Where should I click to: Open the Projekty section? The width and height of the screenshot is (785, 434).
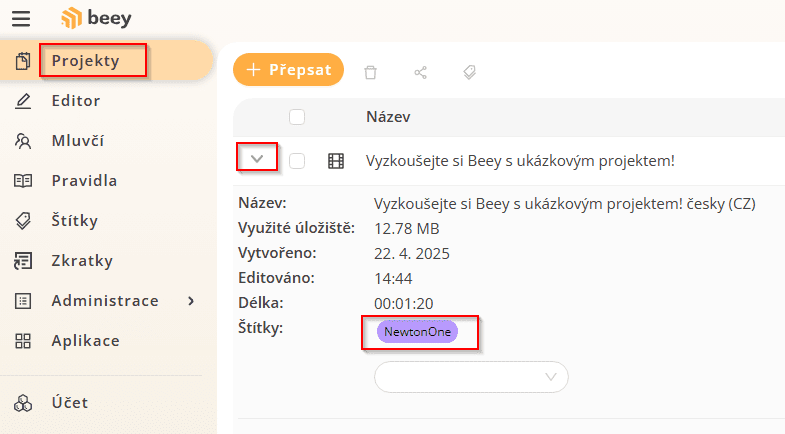pyautogui.click(x=86, y=61)
